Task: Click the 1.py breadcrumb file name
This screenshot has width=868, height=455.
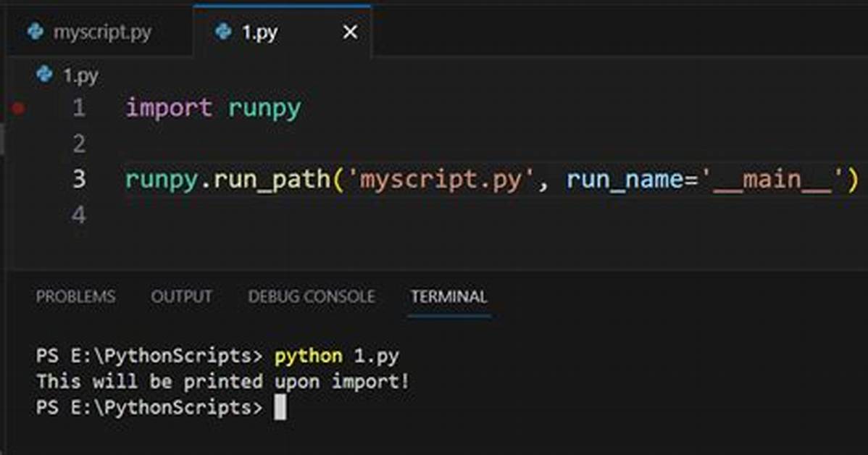Action: point(81,75)
